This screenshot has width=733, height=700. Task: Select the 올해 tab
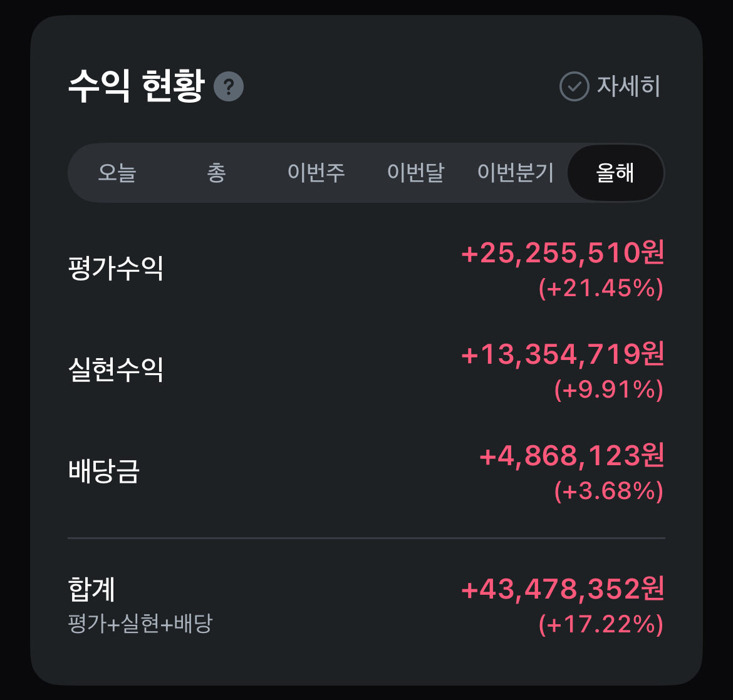coord(615,173)
